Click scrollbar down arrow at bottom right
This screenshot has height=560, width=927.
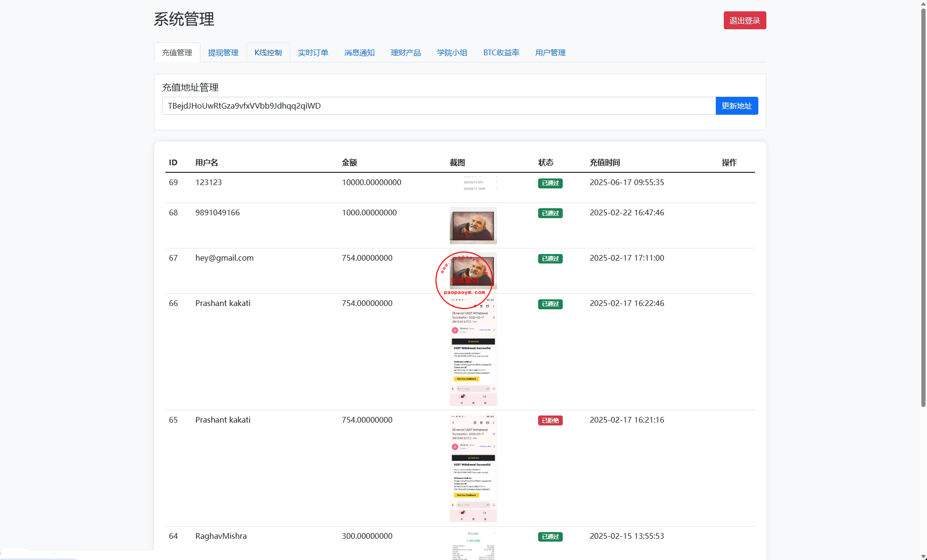click(x=923, y=556)
